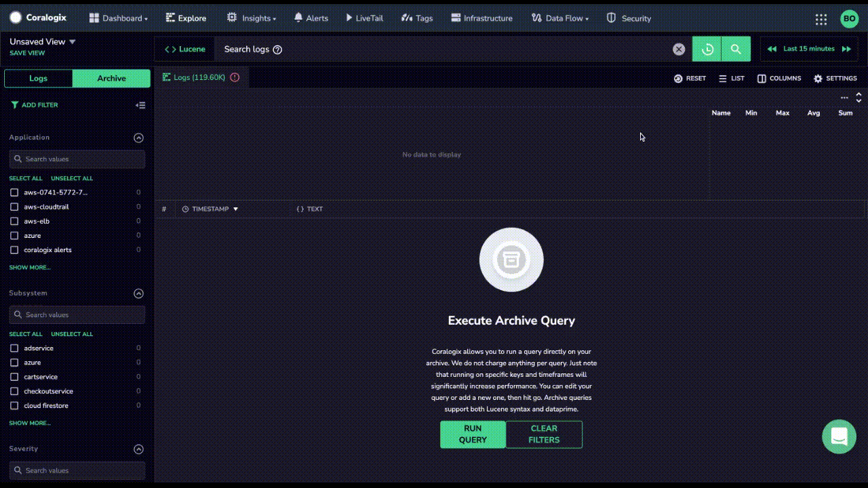Open the LiveTail page
The width and height of the screenshot is (868, 488).
pos(364,18)
